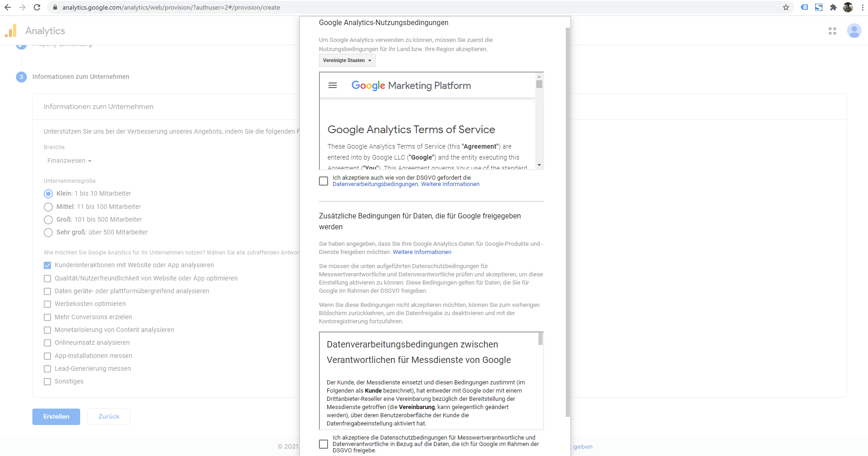868x456 pixels.
Task: Click the lock icon in the address bar
Action: [55, 7]
